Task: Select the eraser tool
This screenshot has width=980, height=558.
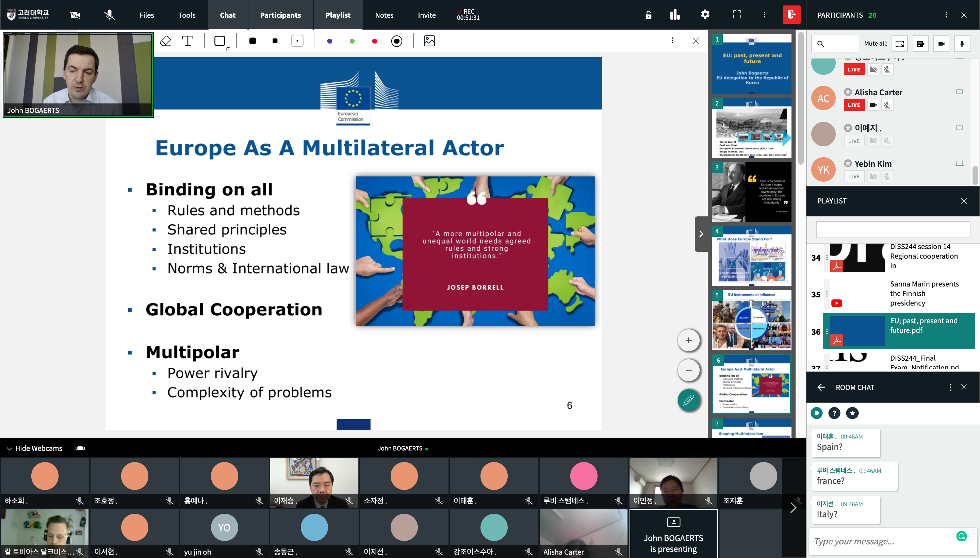Action: 165,41
